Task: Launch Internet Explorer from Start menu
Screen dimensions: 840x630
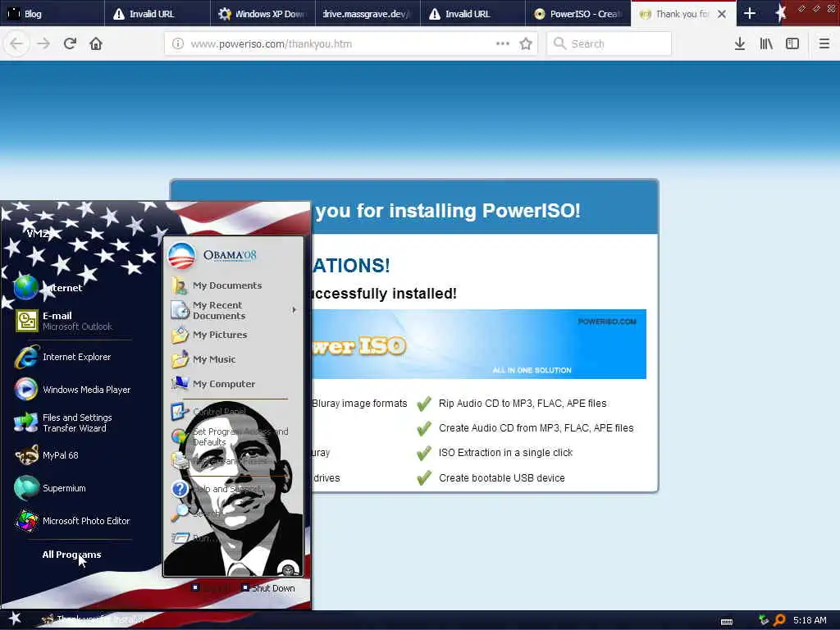Action: pos(63,357)
